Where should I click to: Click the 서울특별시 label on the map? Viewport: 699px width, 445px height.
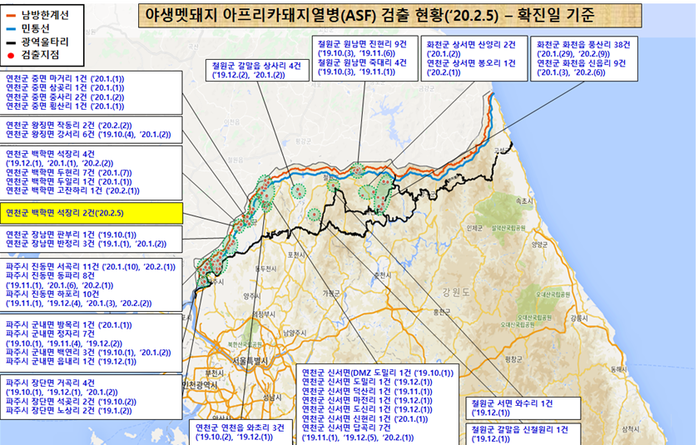(x=252, y=360)
